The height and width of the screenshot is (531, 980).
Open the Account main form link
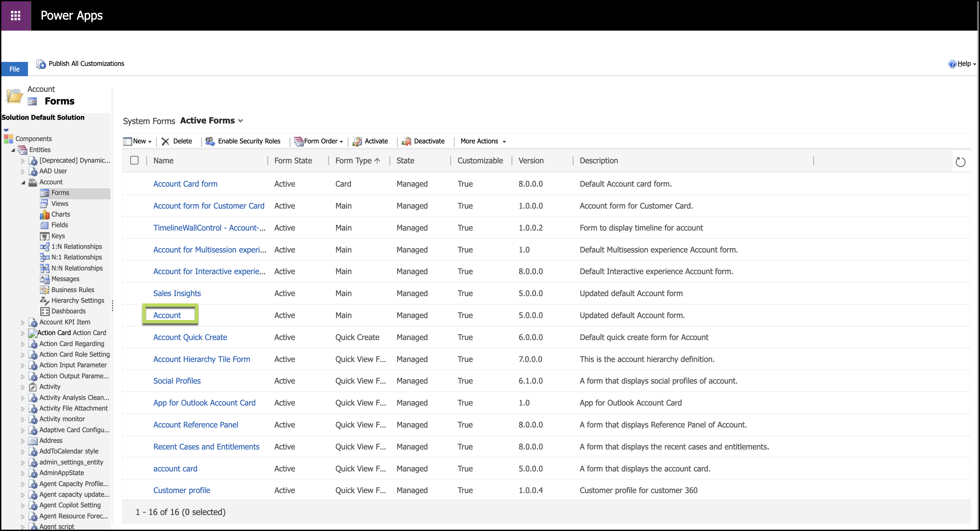point(167,315)
